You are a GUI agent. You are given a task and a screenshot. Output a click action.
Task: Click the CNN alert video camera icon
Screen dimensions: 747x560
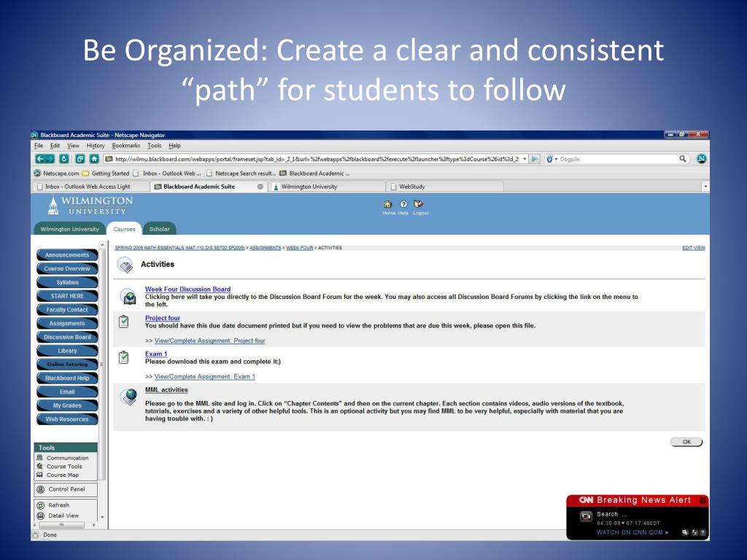coord(586,516)
